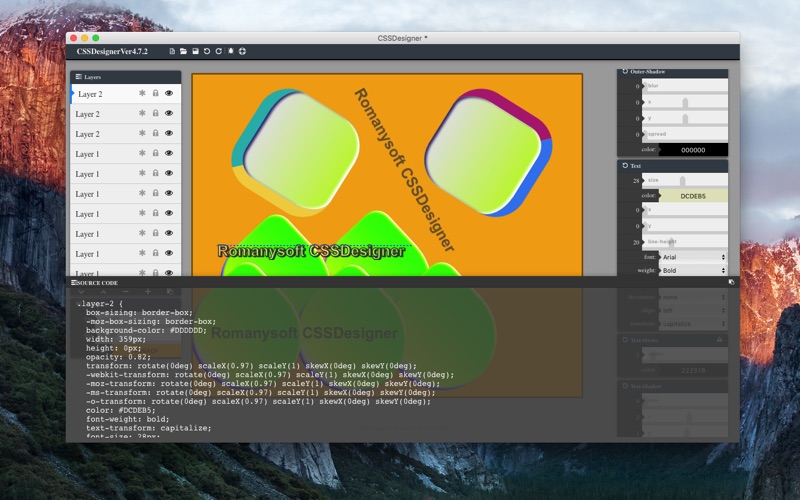Save the project with floppy icon
Image resolution: width=800 pixels, height=500 pixels.
[195, 51]
